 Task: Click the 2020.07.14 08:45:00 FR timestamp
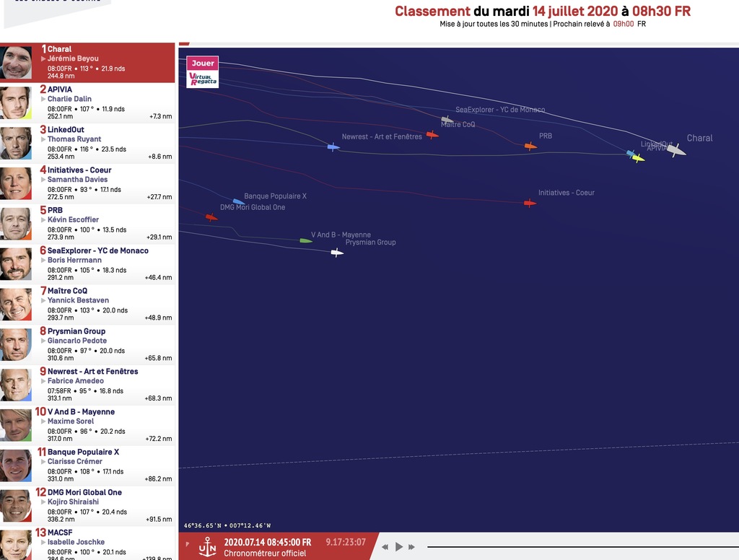267,543
